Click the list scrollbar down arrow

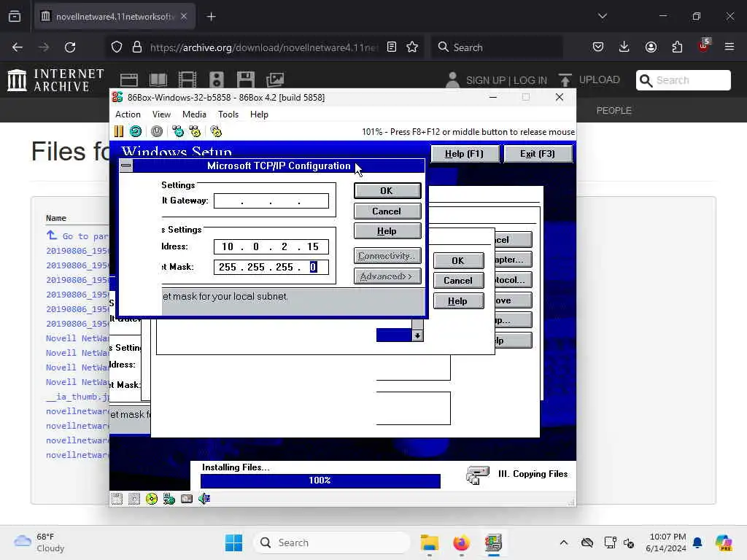[417, 335]
